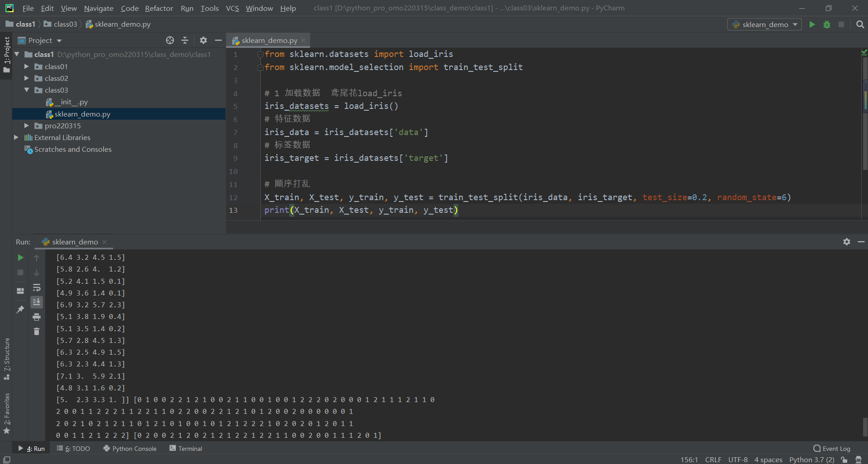Expand the class01 folder
The image size is (868, 464).
[x=26, y=66]
